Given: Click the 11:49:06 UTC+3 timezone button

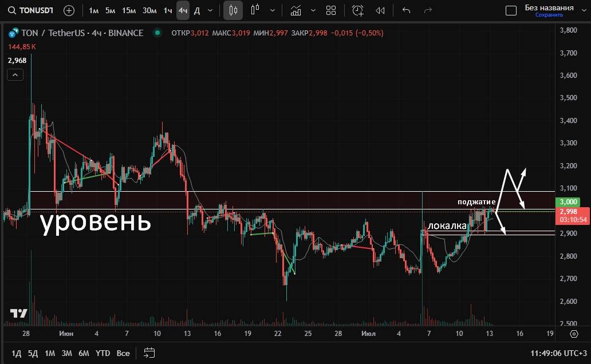Looking at the screenshot, I should (x=558, y=354).
